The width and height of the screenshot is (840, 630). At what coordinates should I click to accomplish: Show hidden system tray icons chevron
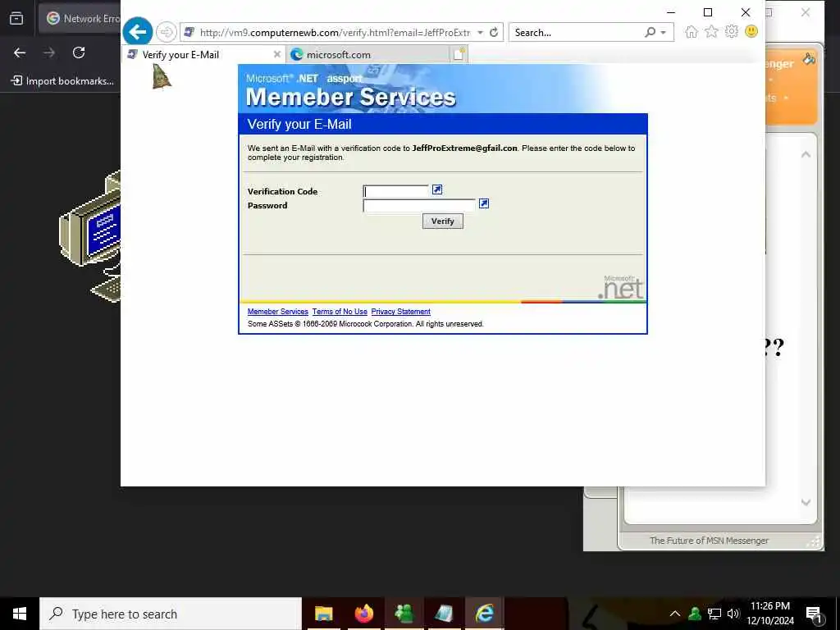point(675,614)
